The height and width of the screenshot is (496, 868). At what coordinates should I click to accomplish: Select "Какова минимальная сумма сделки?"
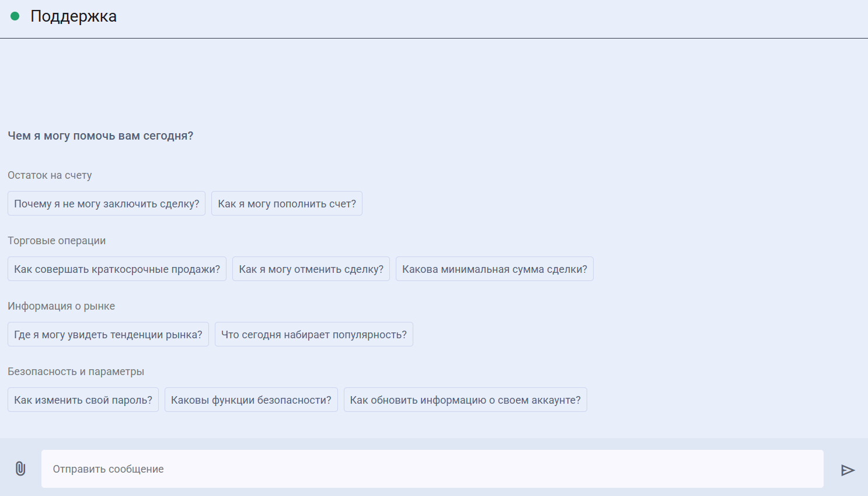click(x=494, y=269)
